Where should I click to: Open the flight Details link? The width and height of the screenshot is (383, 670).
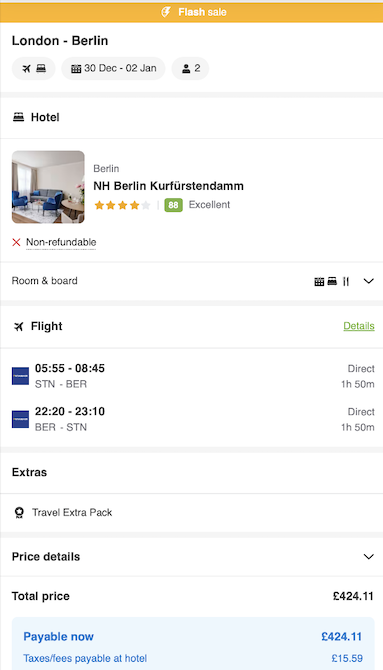tap(359, 326)
